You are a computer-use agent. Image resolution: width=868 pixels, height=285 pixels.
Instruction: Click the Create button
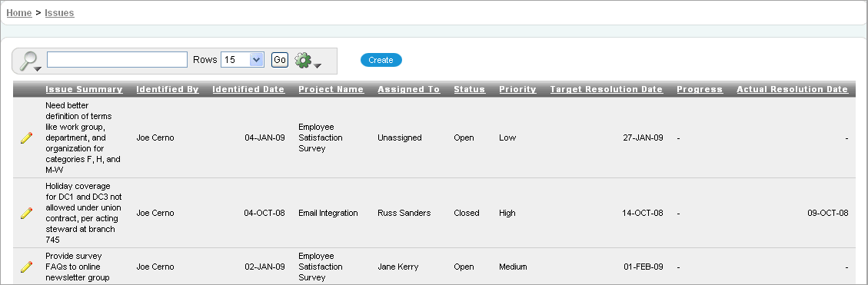(381, 60)
